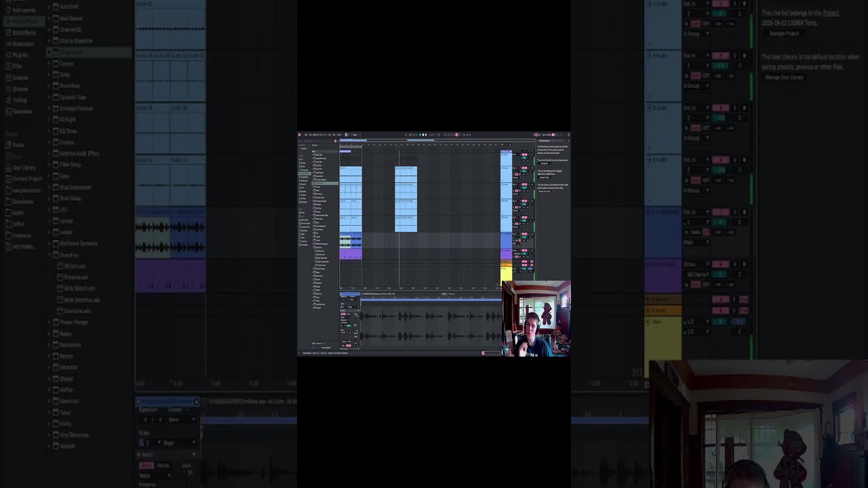Open the Instruments category in browser

(304, 170)
